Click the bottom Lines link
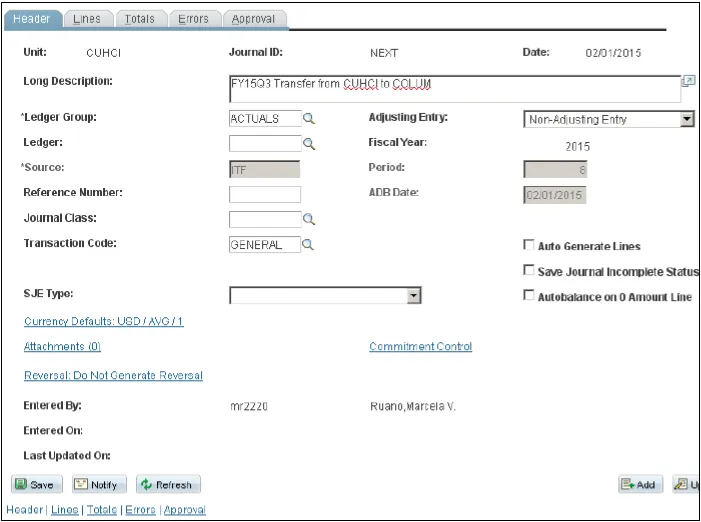The height and width of the screenshot is (522, 701). click(65, 509)
